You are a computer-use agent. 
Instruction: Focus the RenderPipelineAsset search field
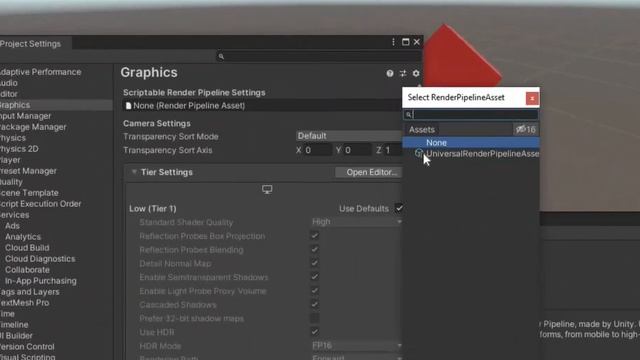471,115
